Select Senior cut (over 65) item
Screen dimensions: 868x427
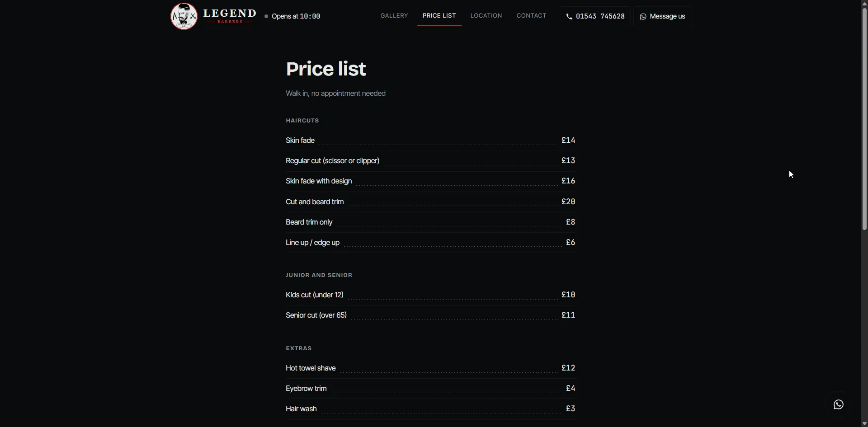click(430, 315)
